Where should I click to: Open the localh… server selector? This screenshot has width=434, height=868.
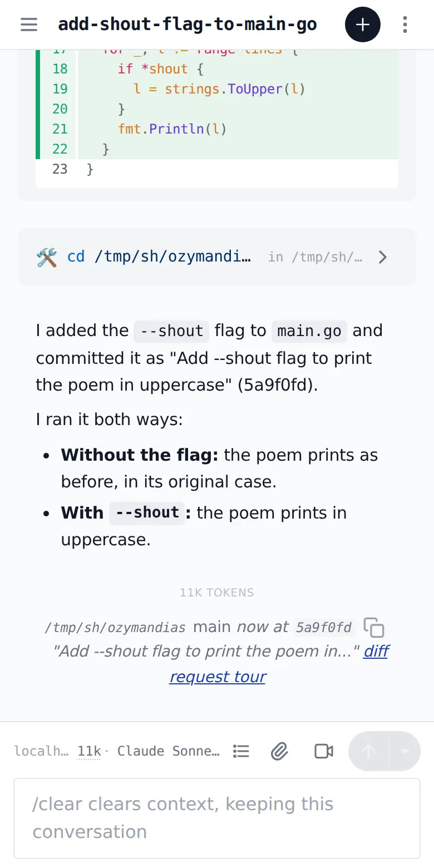(41, 751)
